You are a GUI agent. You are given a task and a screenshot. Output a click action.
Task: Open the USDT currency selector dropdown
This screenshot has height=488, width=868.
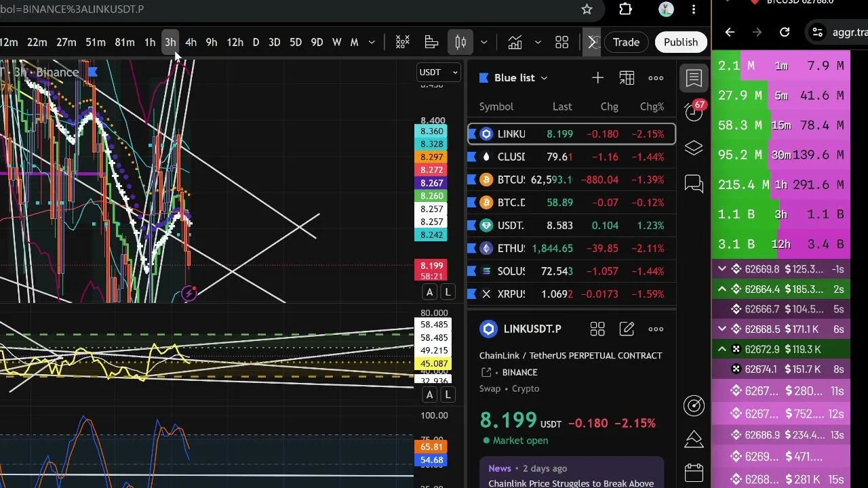[439, 73]
